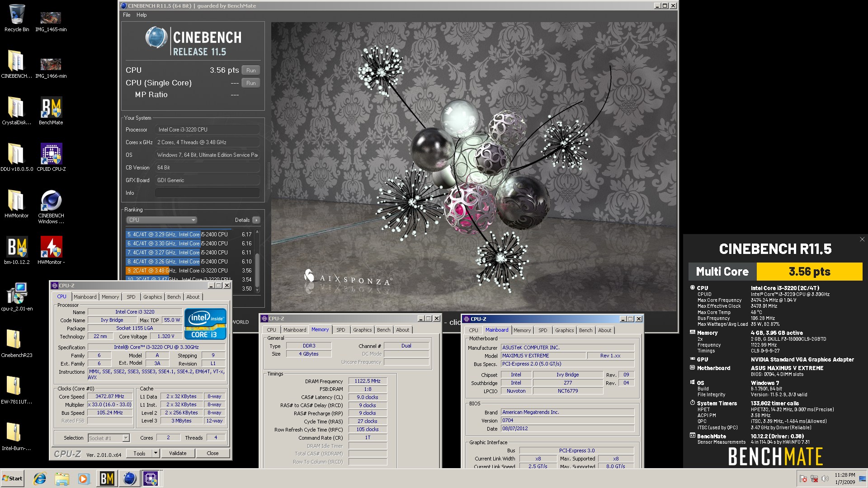Open the IMG_1465-min image file
Image resolution: width=868 pixels, height=488 pixels.
pos(51,20)
